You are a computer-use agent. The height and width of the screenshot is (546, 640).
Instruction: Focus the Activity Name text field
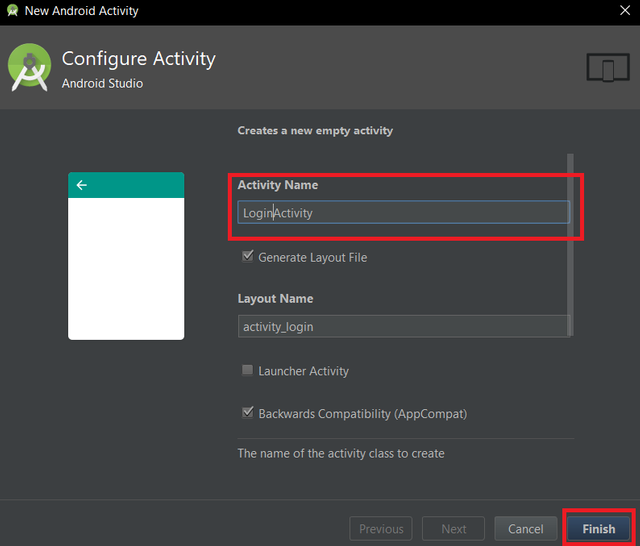point(404,212)
